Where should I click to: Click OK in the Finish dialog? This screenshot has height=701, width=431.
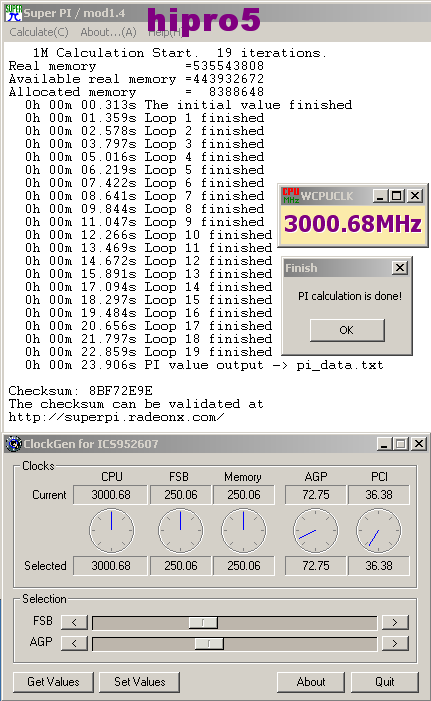pyautogui.click(x=347, y=330)
